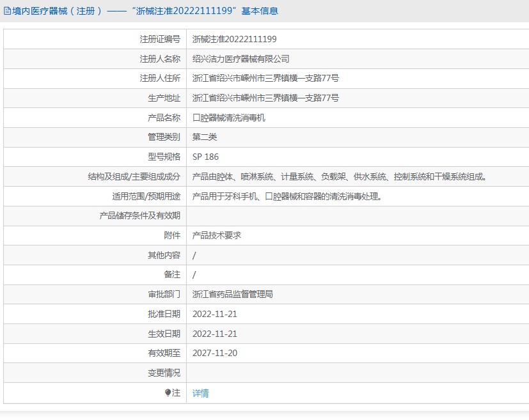Click the 产品名称 label
The height and width of the screenshot is (420, 529).
tap(164, 118)
